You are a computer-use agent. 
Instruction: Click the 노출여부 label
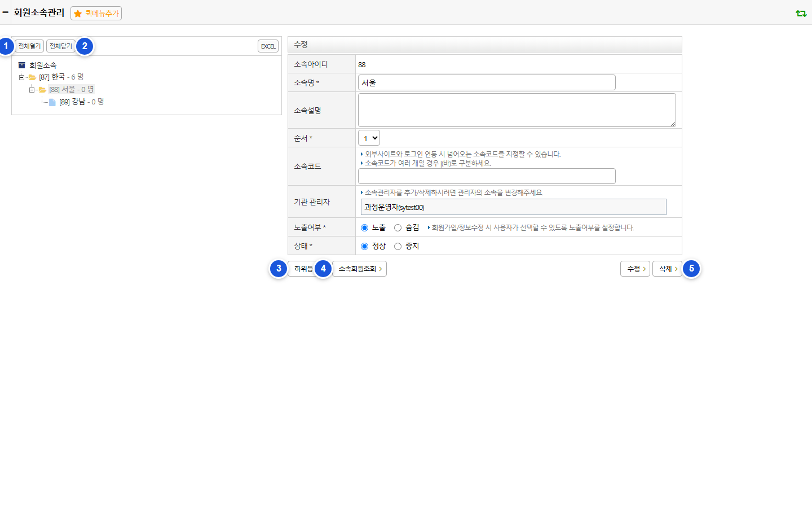pos(310,227)
